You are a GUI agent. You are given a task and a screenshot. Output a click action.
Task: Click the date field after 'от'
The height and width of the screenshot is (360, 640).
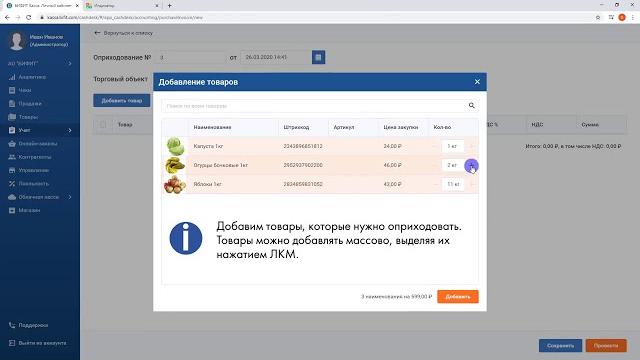click(x=276, y=58)
